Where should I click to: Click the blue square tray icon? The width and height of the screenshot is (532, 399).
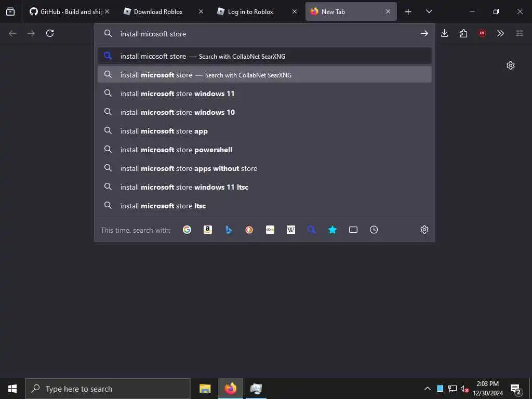point(440,389)
